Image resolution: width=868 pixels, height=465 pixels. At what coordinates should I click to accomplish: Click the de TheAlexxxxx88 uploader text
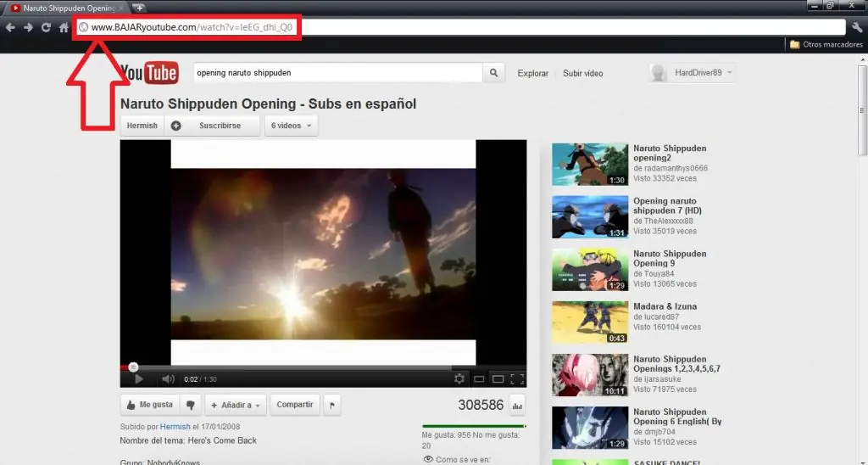[x=663, y=221]
